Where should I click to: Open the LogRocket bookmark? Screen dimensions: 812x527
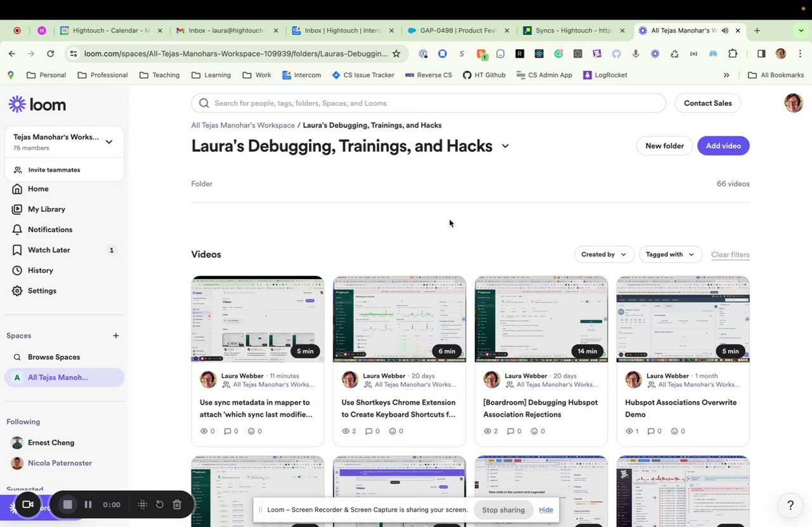pyautogui.click(x=605, y=75)
